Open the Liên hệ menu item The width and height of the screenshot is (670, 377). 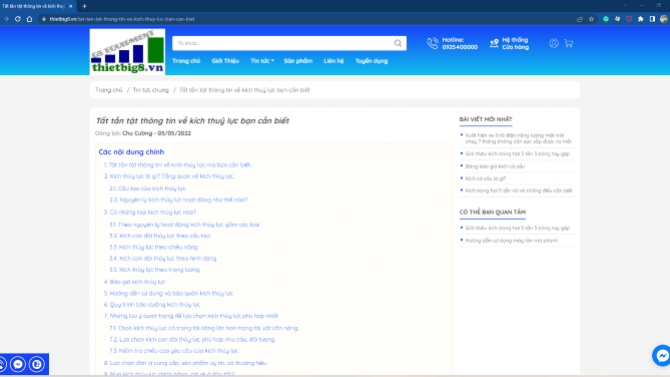[x=334, y=61]
